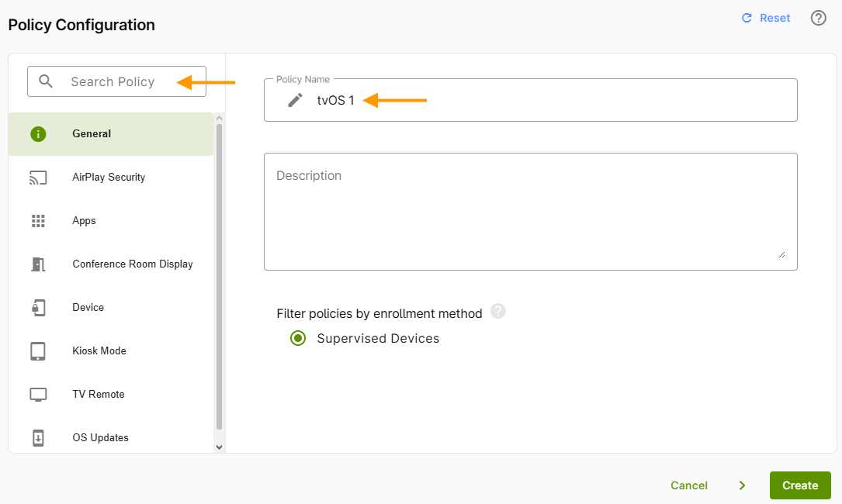Click the sidebar vertical scrollbar thumb
This screenshot has width=842, height=504.
219,276
